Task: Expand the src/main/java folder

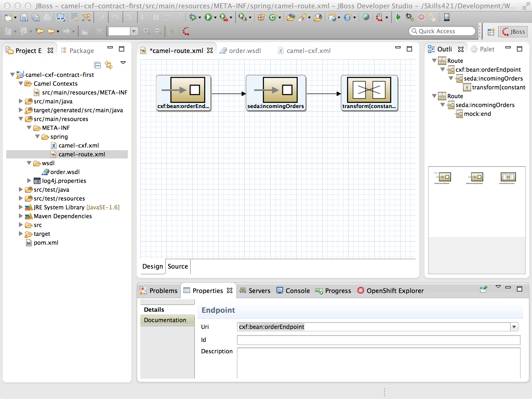Action: [21, 101]
